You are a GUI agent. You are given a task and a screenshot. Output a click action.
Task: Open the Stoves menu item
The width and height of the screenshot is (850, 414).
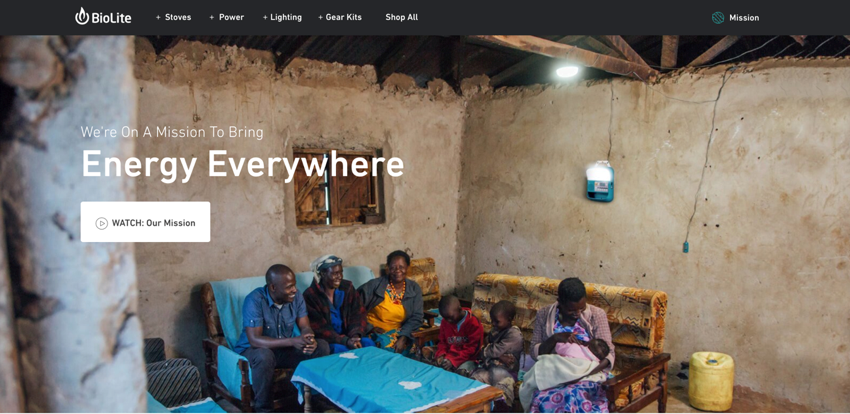point(178,17)
